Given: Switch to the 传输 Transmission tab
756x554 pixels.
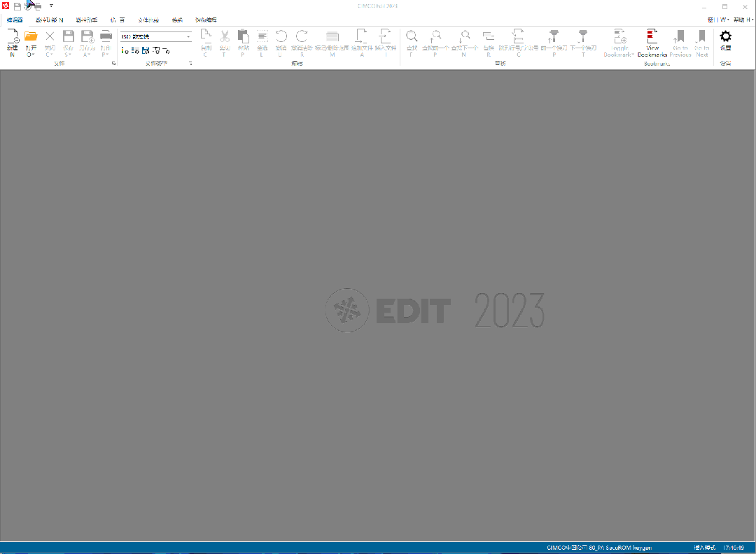Looking at the screenshot, I should (x=177, y=20).
